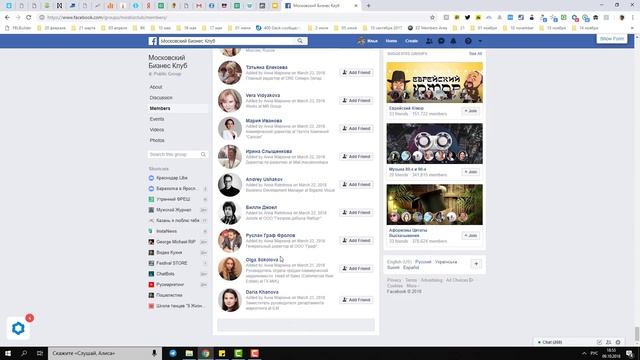
Task: Open the Messenger icon in top bar
Action: pos(441,41)
